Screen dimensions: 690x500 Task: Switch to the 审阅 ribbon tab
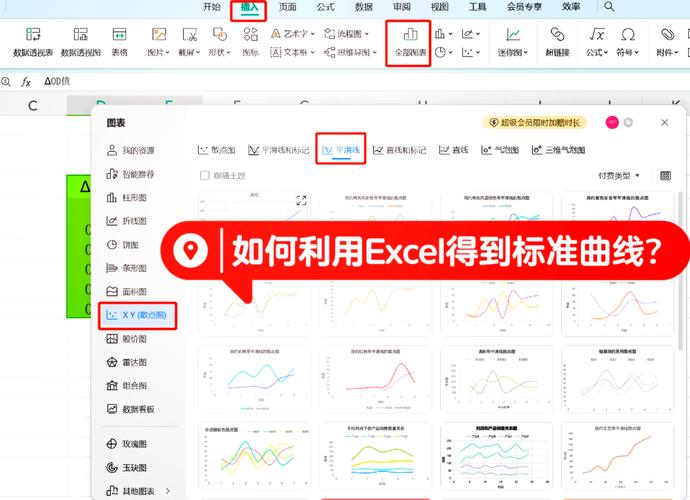tap(402, 7)
